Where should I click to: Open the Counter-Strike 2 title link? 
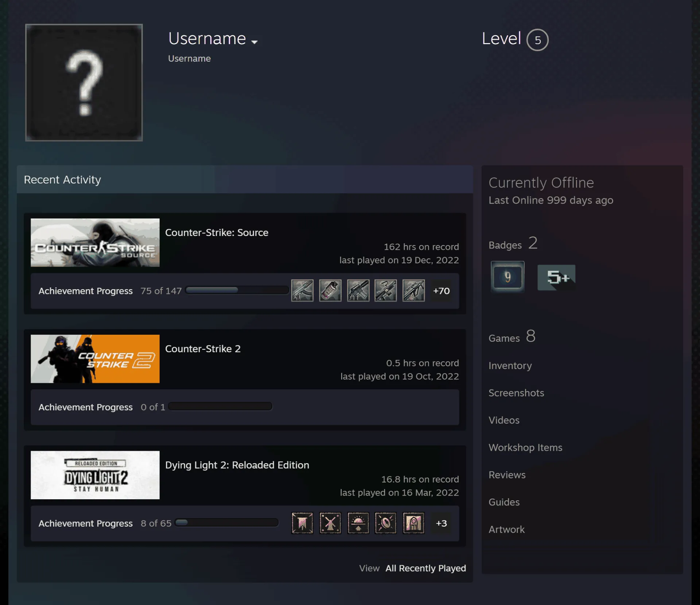point(203,349)
